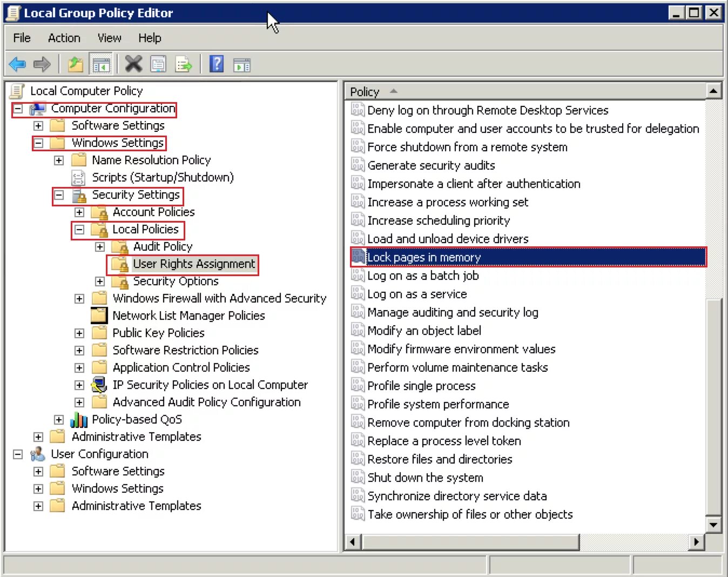The width and height of the screenshot is (728, 577).
Task: Expand Software Settings under Computer Configuration
Action: 38,126
